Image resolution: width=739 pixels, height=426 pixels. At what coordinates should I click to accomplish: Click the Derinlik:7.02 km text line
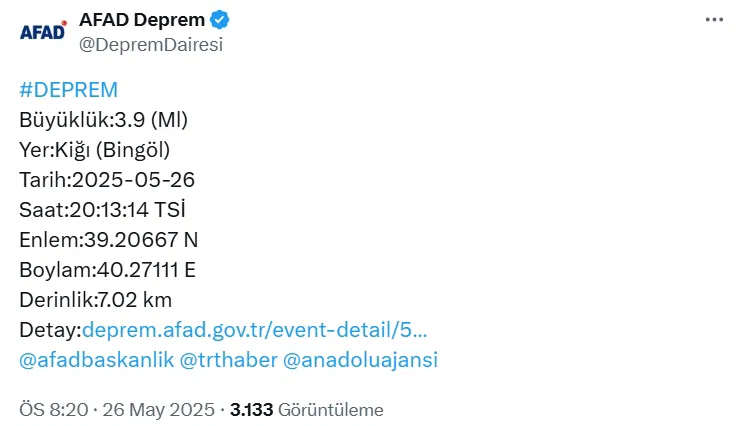pos(96,300)
